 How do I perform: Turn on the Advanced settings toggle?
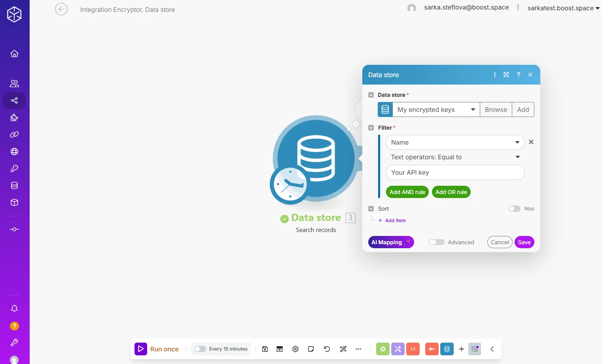[437, 242]
